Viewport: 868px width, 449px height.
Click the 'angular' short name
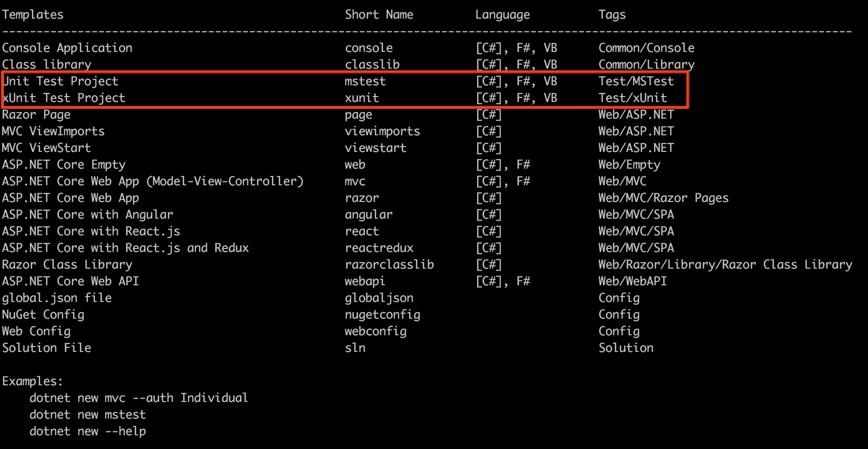(x=368, y=215)
